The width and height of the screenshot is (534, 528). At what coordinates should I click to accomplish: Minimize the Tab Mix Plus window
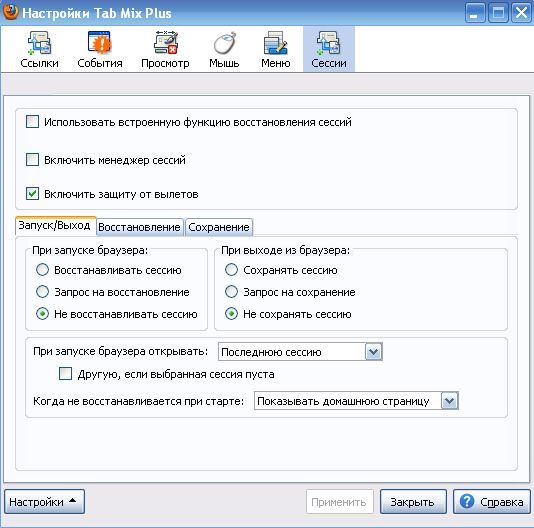475,13
